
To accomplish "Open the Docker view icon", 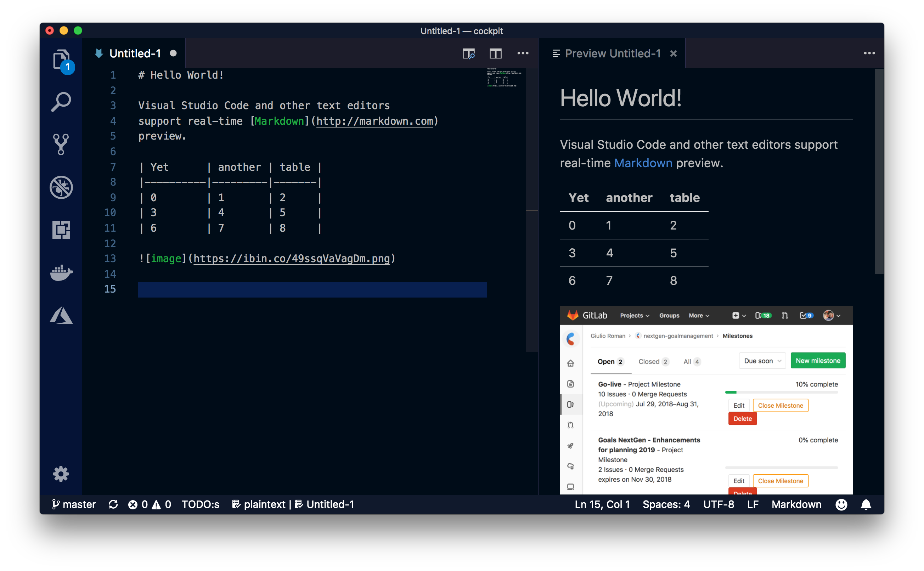I will (x=61, y=273).
